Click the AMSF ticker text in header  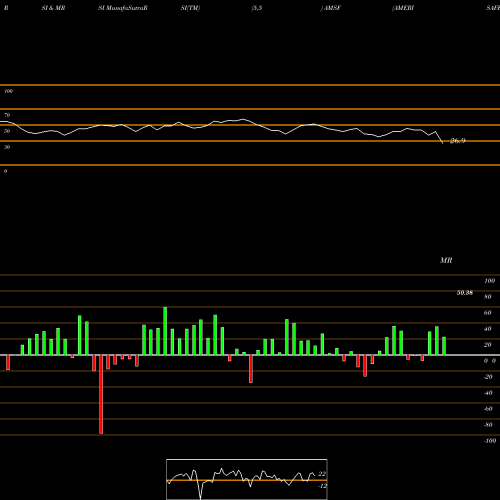click(332, 8)
